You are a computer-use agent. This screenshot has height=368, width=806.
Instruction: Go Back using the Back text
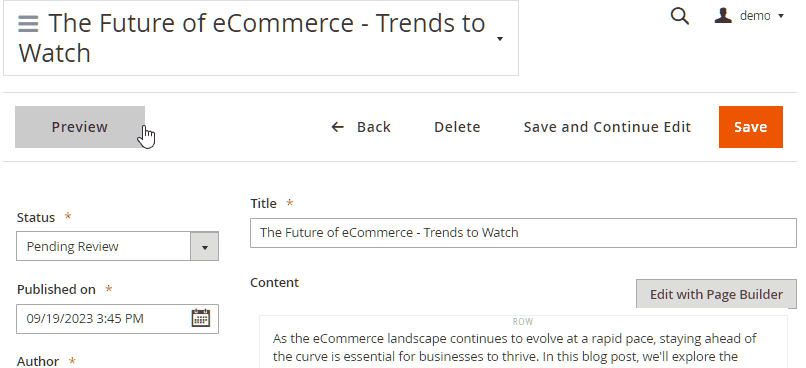(374, 127)
